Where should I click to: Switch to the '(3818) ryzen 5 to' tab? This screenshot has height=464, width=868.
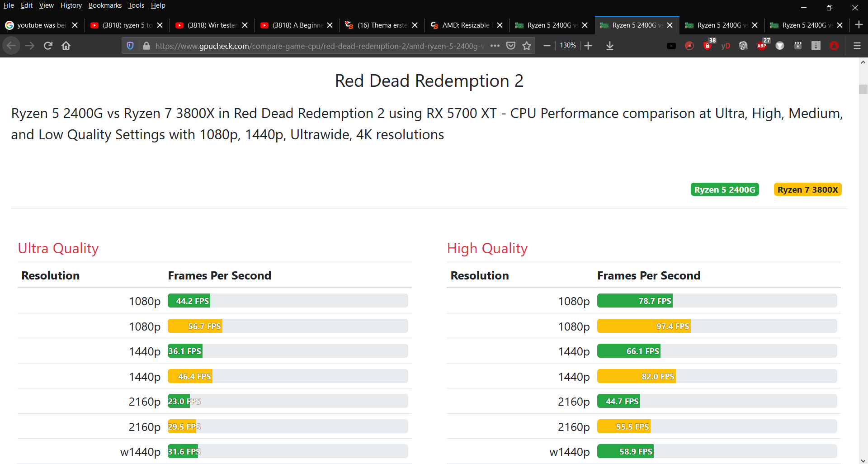(127, 25)
